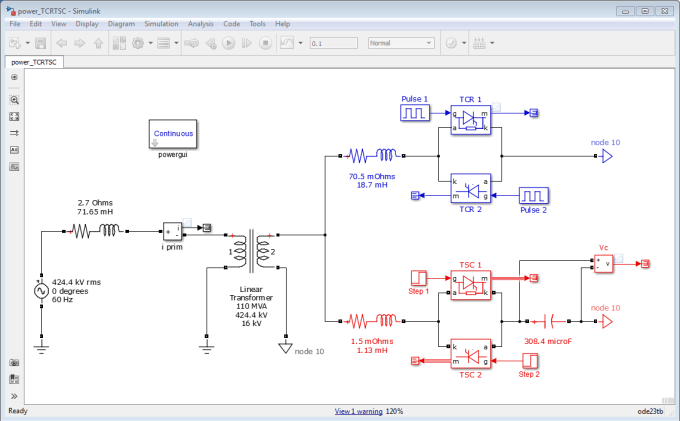The image size is (680, 421).
Task: Select the powergui Continuous block
Action: tap(173, 134)
